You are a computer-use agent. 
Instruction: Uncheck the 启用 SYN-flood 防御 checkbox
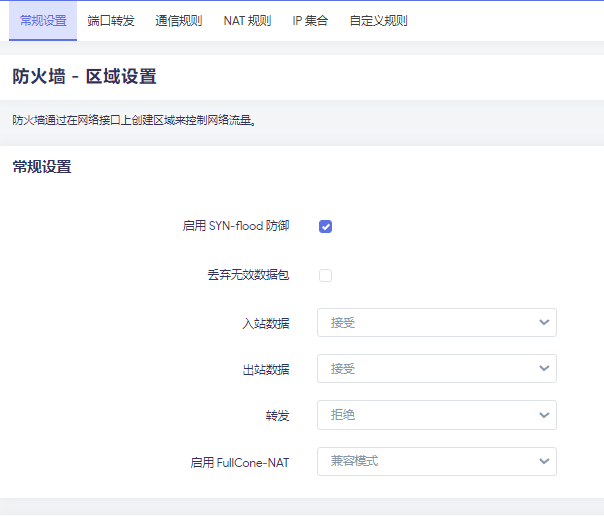click(x=325, y=227)
